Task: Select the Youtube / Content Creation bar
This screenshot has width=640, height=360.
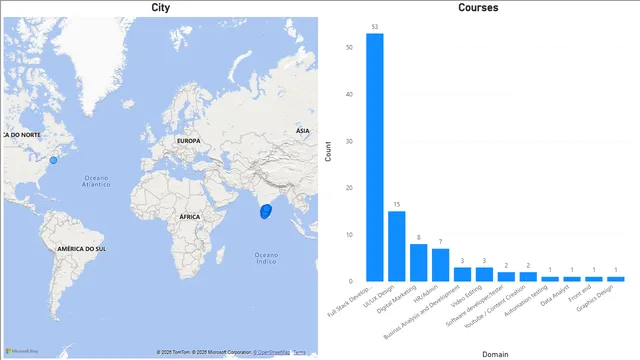Action: 529,277
